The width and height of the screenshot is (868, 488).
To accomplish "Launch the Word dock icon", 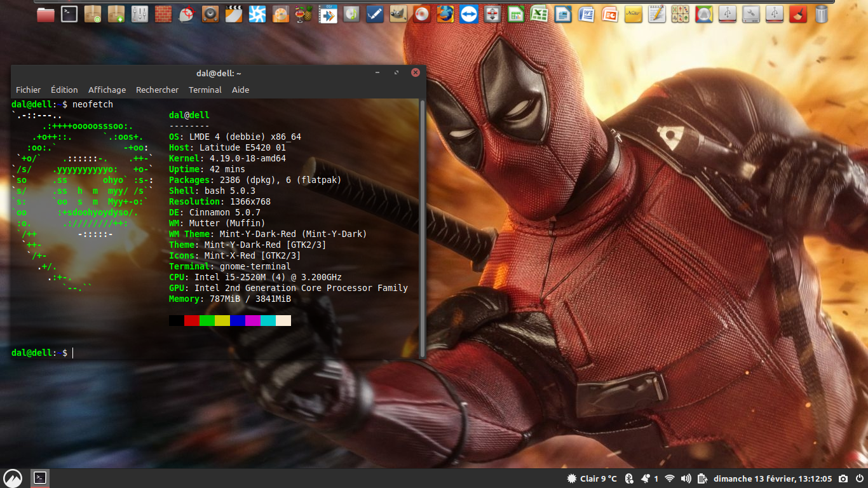I will pyautogui.click(x=587, y=14).
